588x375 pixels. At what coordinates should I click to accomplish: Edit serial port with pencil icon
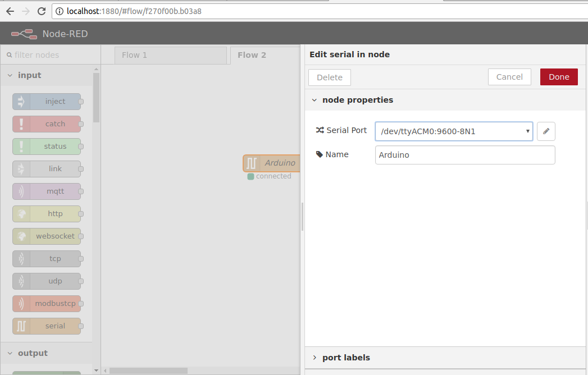[546, 131]
